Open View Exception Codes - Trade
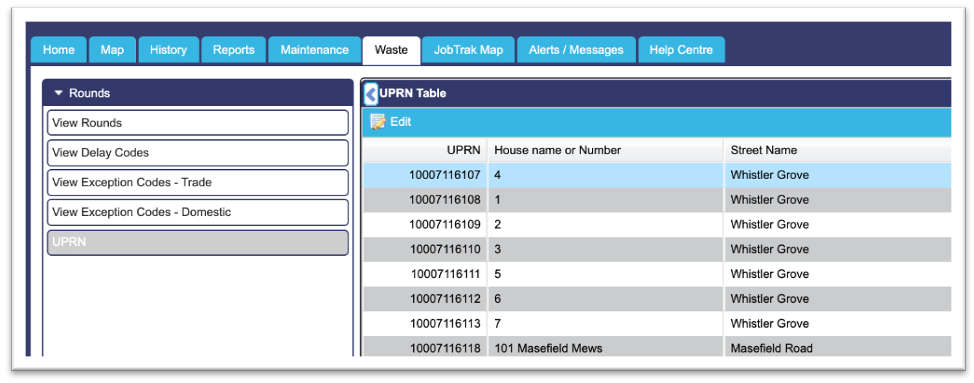974x383 pixels. click(198, 182)
